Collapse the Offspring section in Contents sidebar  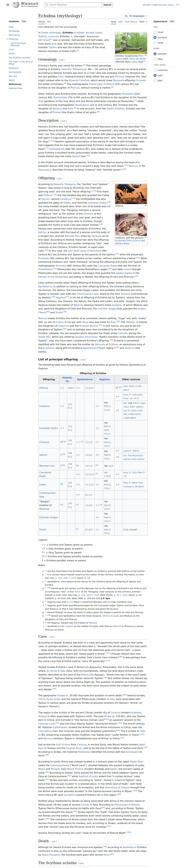[x=7, y=39]
